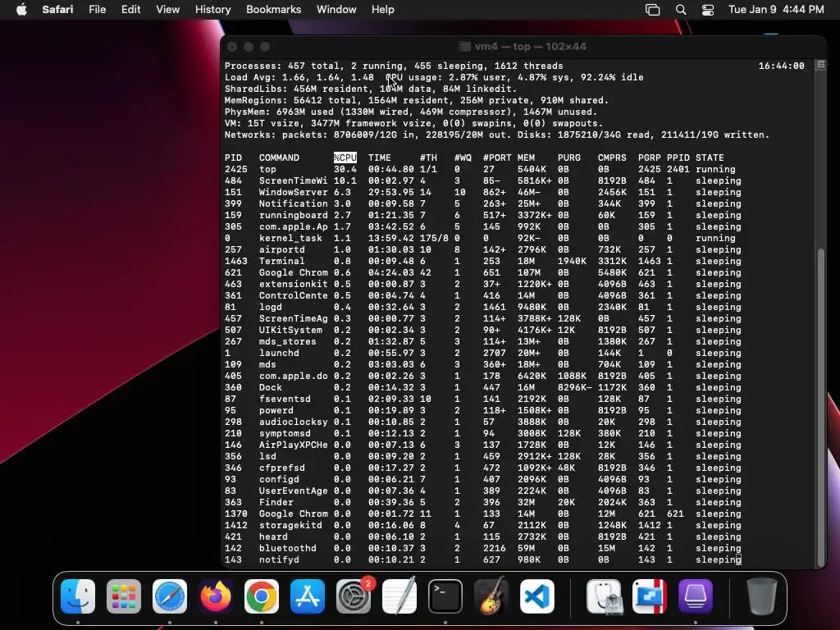Click the Terminal window vertical scrollbar
The width and height of the screenshot is (840, 630).
click(821, 407)
